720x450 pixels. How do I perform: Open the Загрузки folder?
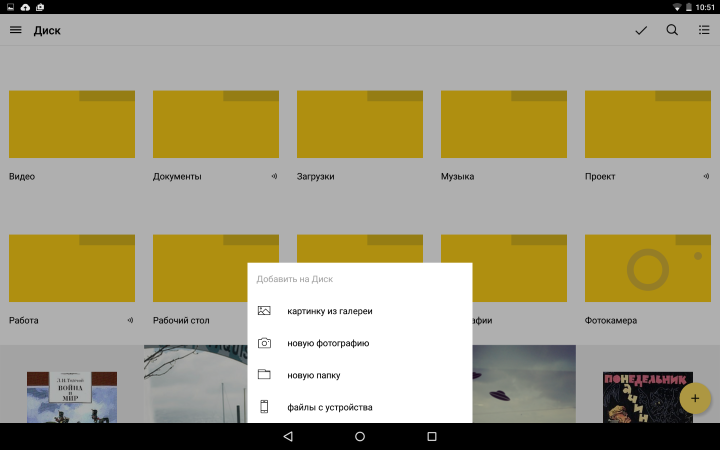click(360, 124)
